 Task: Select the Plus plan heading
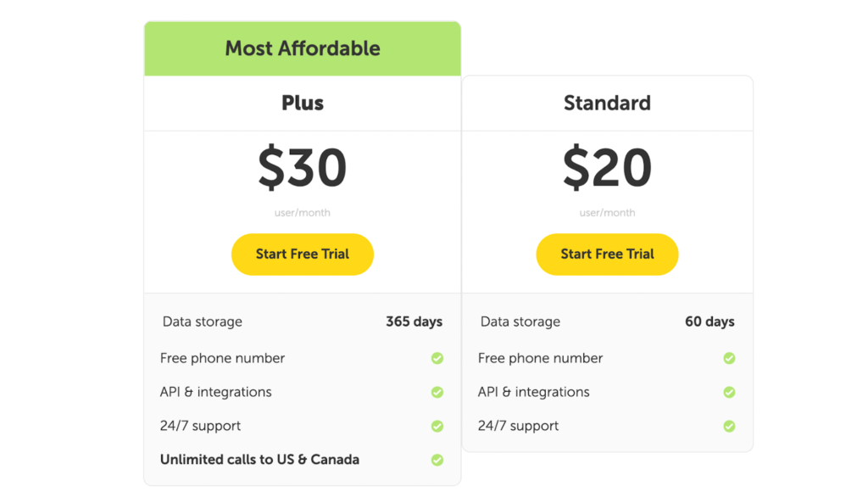click(x=303, y=103)
